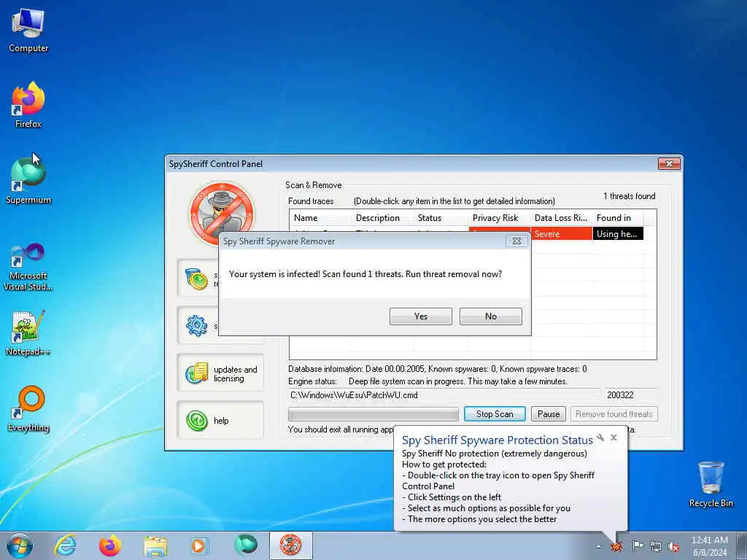Sort list by the Description column
The height and width of the screenshot is (560, 747).
tap(382, 217)
